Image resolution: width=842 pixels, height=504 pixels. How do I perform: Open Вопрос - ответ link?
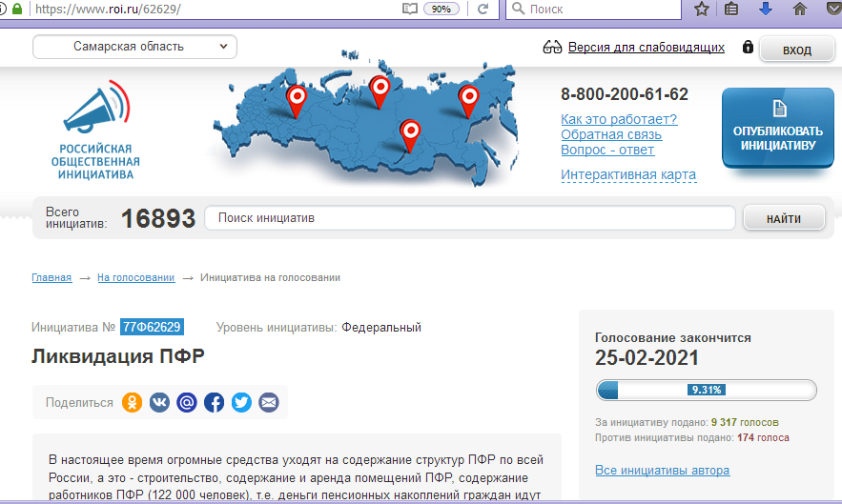[607, 150]
